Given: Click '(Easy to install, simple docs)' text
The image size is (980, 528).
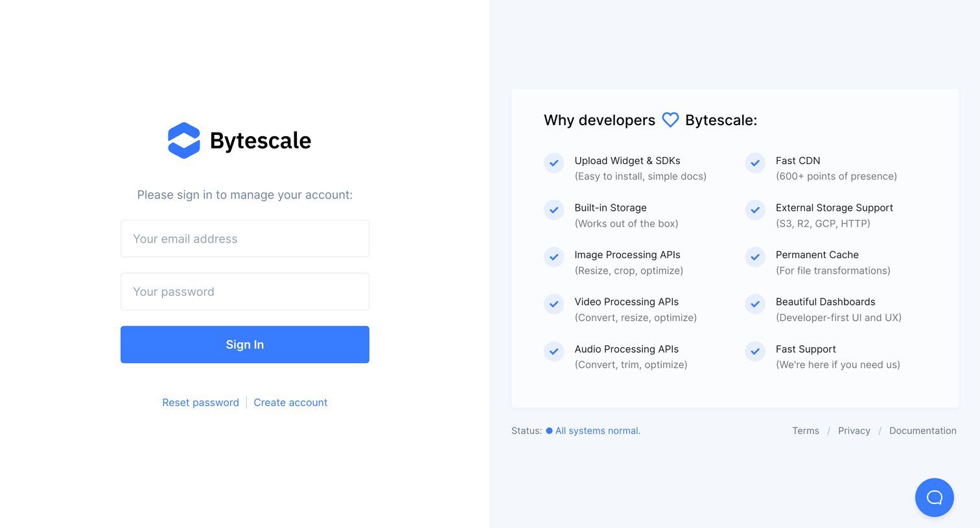Looking at the screenshot, I should click(x=640, y=176).
